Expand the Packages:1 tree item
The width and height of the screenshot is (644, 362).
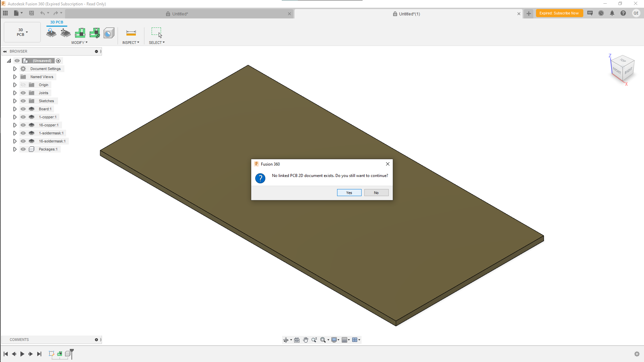pos(15,149)
